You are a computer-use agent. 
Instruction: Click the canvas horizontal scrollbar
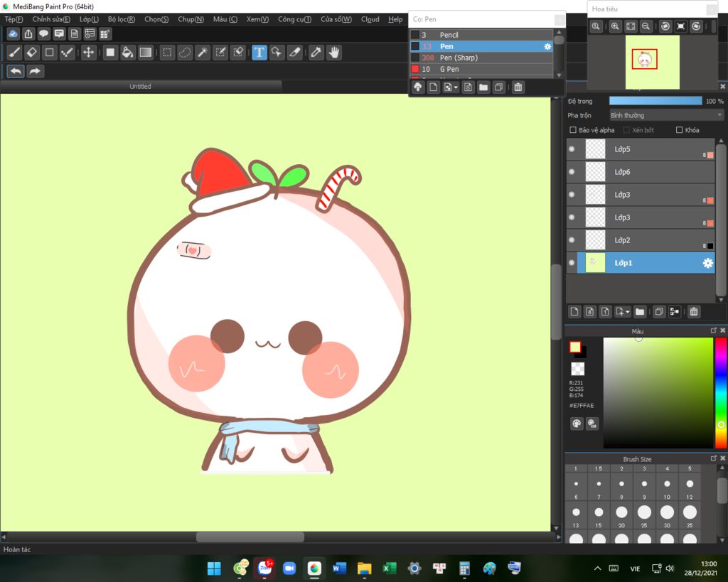click(x=250, y=537)
